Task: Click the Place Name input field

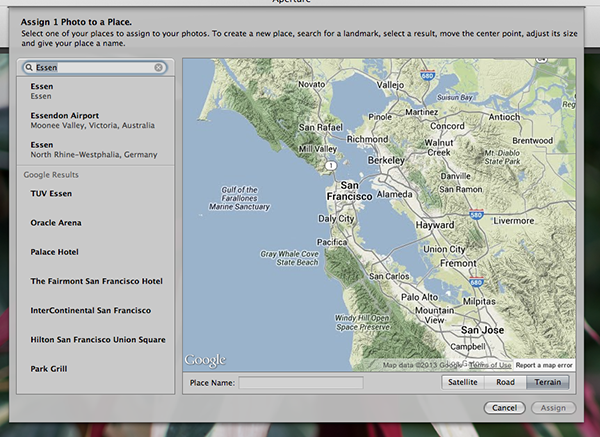Action: point(301,383)
